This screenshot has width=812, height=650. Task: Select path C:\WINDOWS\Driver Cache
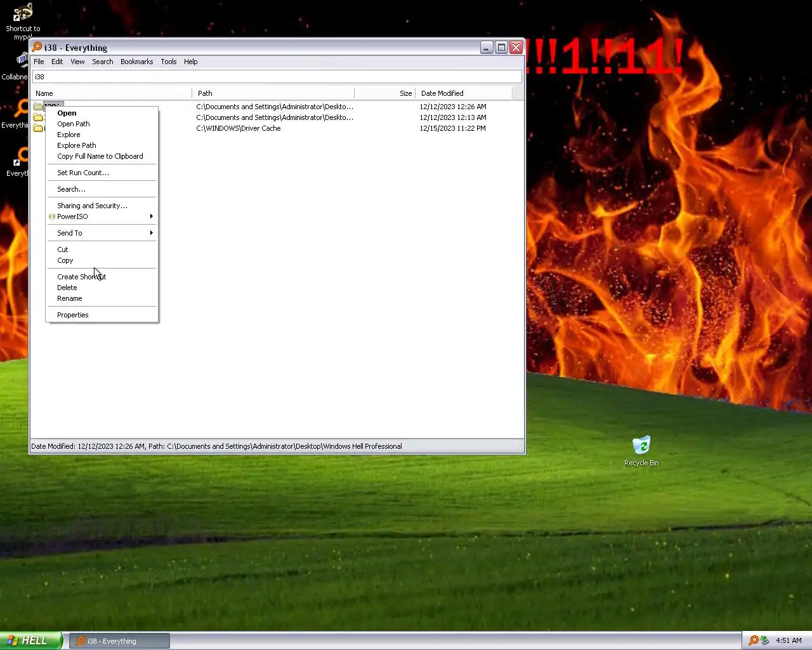pyautogui.click(x=239, y=128)
